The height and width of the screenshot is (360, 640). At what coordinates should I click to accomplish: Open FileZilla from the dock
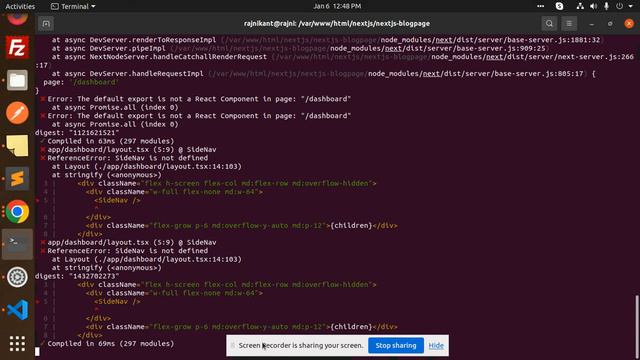[17, 47]
